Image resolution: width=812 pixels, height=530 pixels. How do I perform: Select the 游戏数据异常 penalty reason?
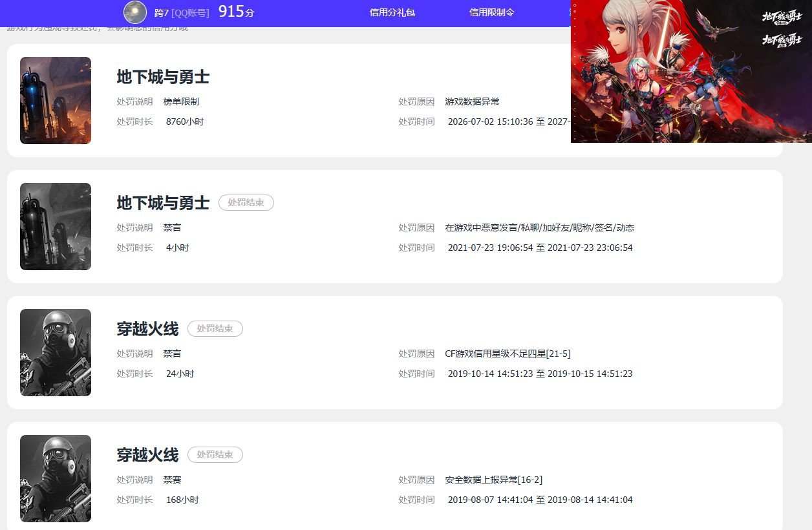tap(472, 101)
